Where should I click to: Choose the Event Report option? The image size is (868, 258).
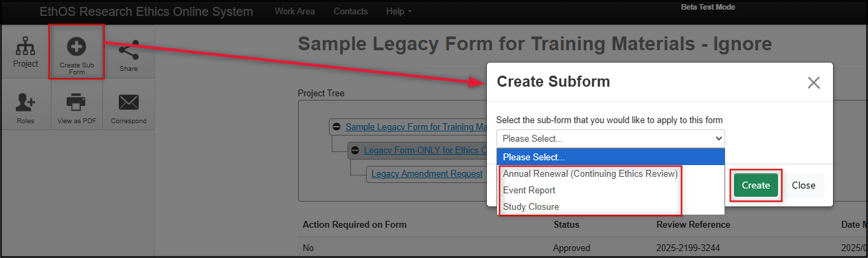click(529, 190)
